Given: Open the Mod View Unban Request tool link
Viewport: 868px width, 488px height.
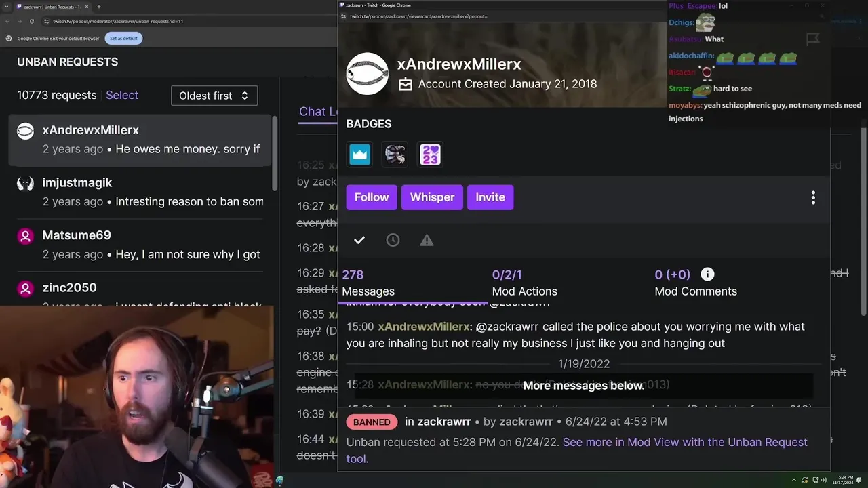Looking at the screenshot, I should pos(577,450).
